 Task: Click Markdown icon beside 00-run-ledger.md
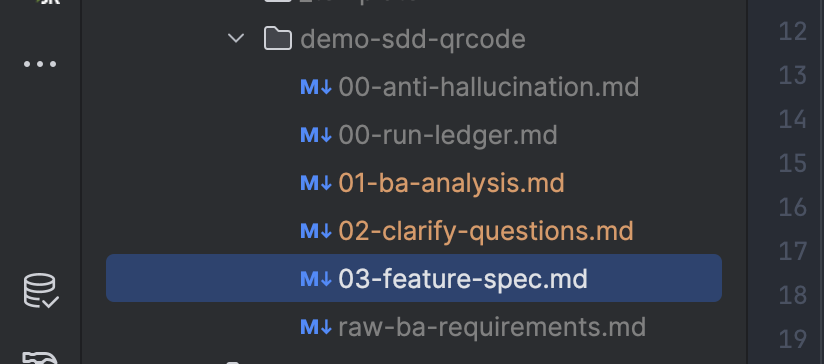point(316,135)
